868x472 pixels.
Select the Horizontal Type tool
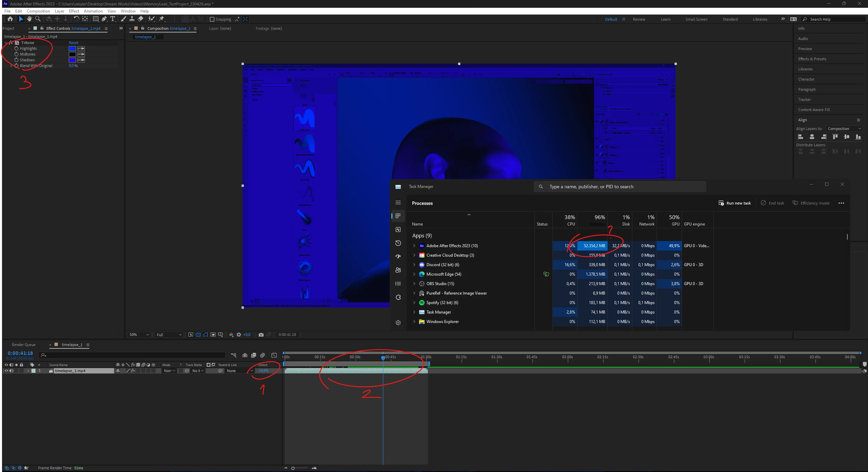pos(113,19)
